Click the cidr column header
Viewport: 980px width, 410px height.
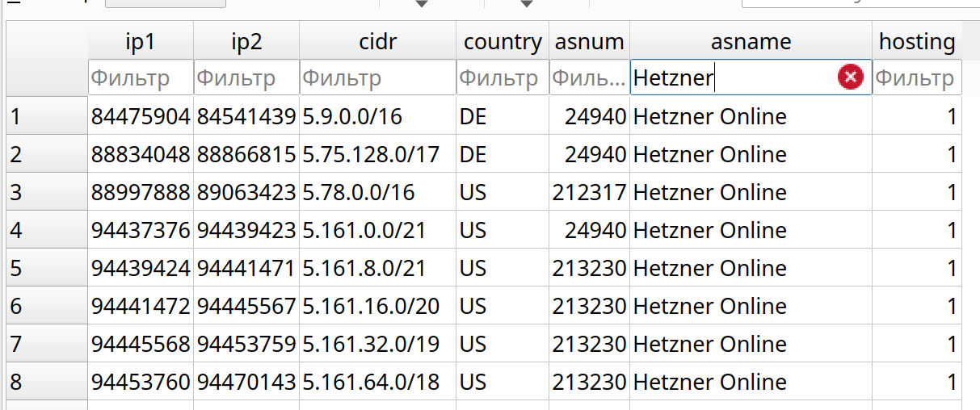(377, 41)
